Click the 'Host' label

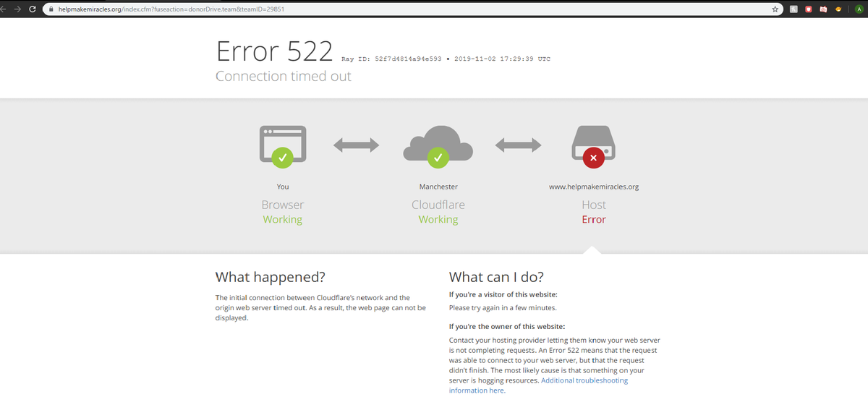(594, 205)
